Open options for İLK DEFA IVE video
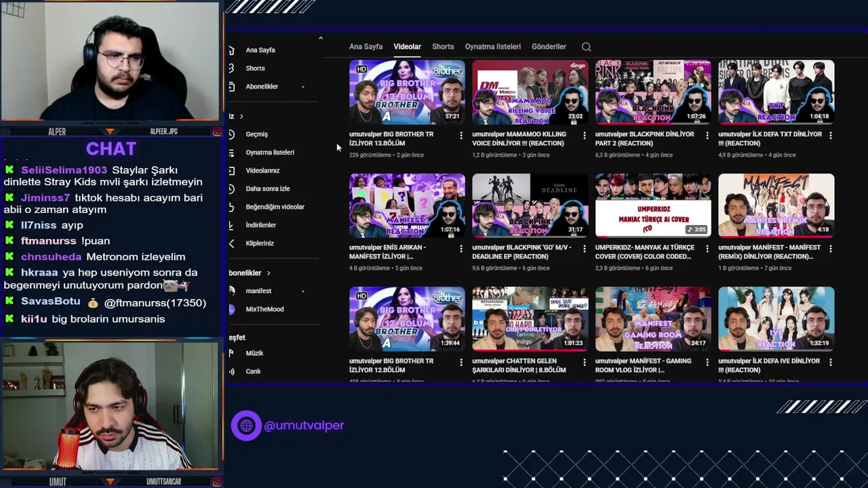The height and width of the screenshot is (488, 868). pos(831,363)
